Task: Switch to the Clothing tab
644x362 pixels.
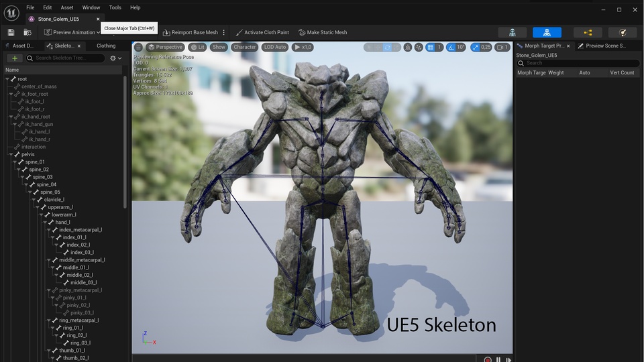Action: tap(106, 46)
